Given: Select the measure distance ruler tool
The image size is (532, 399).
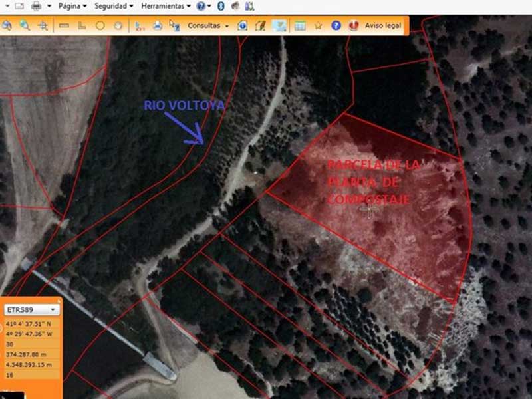Looking at the screenshot, I should coord(65,26).
